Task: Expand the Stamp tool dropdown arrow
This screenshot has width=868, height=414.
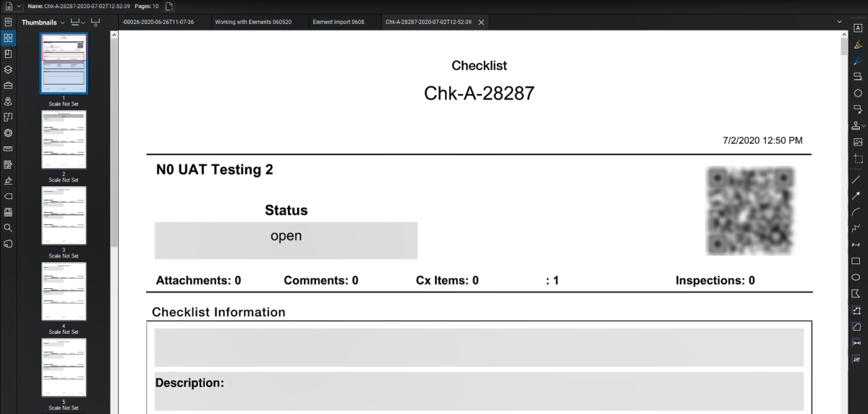Action: click(x=864, y=125)
